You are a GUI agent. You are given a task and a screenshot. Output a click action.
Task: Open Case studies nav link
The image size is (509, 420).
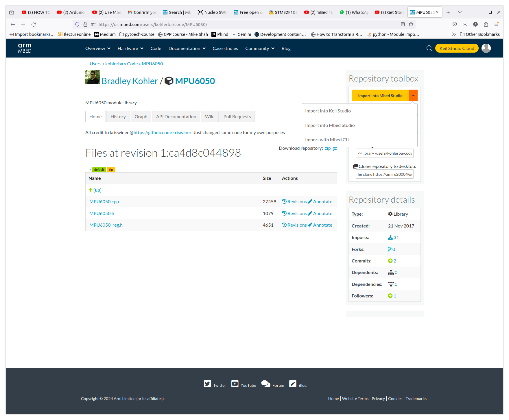click(x=225, y=49)
